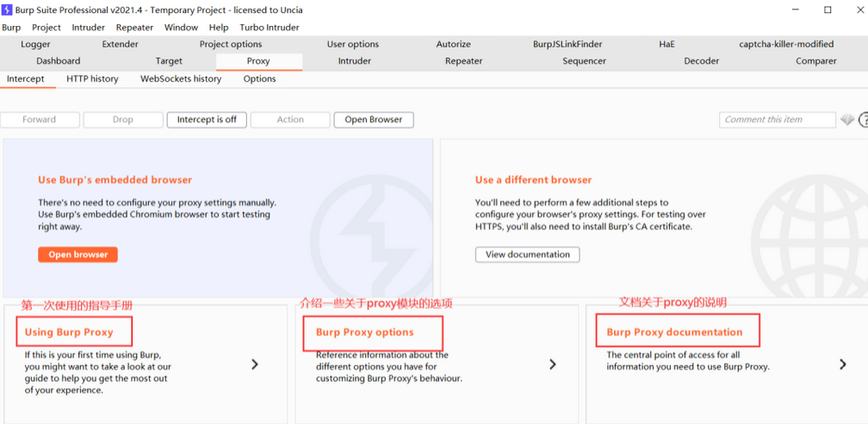Image resolution: width=868 pixels, height=424 pixels.
Task: Open the Using Burp Proxy heading link
Action: point(69,332)
